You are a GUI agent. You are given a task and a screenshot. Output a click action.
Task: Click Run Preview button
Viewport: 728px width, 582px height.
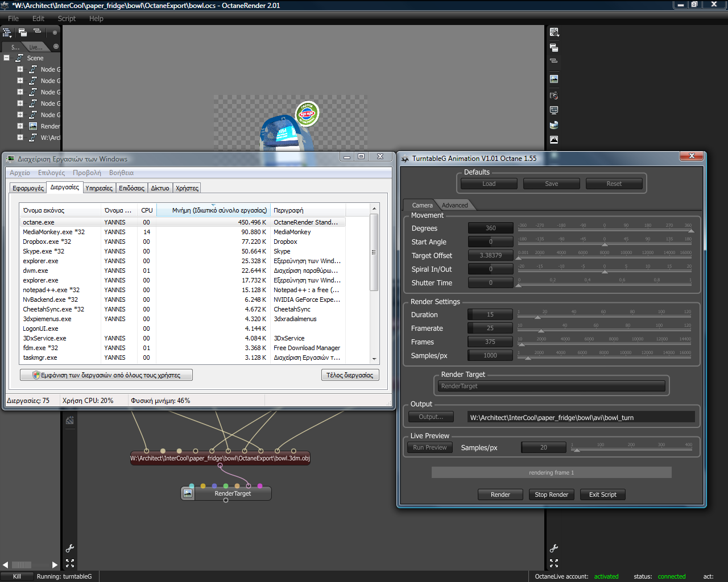(430, 447)
